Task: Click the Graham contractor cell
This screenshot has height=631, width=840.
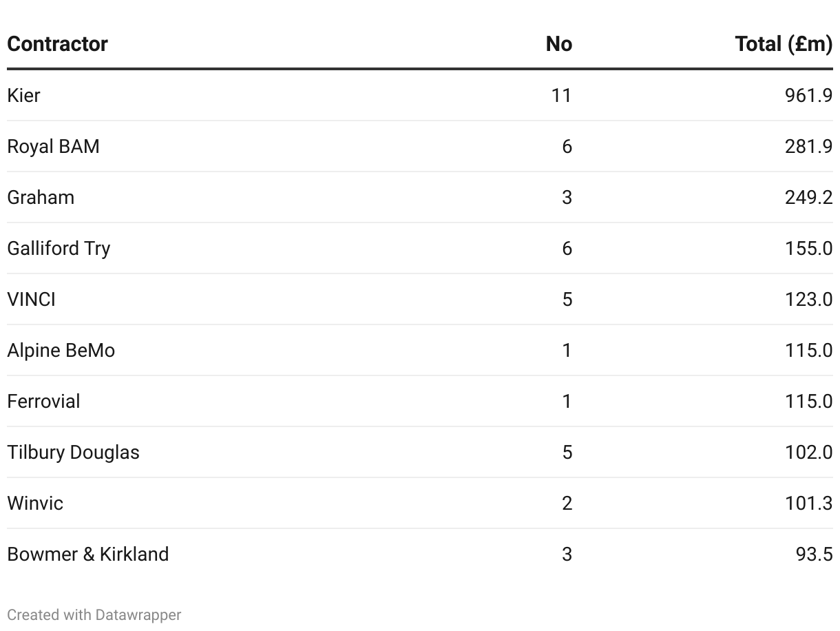Action: coord(41,198)
